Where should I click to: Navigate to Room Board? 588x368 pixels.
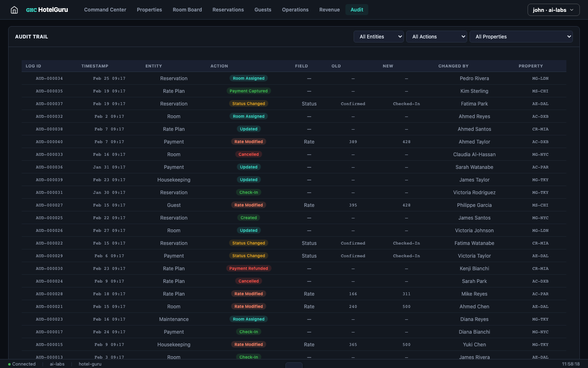point(187,9)
